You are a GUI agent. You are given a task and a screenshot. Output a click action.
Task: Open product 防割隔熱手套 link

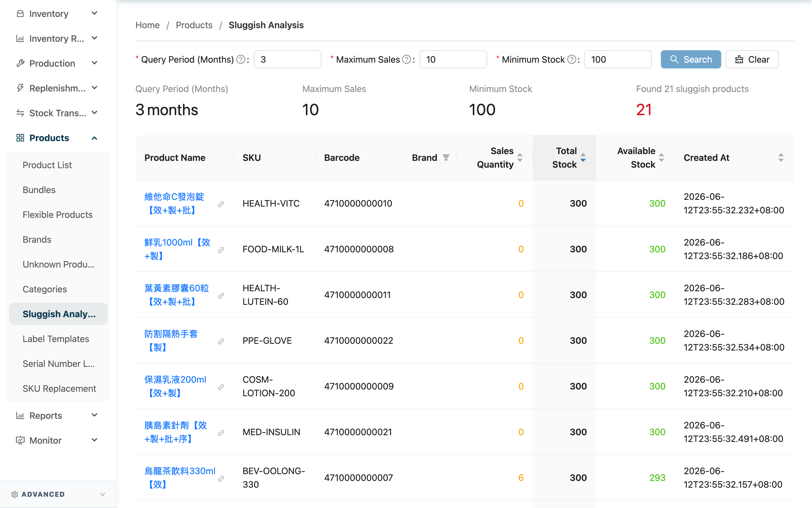point(171,341)
